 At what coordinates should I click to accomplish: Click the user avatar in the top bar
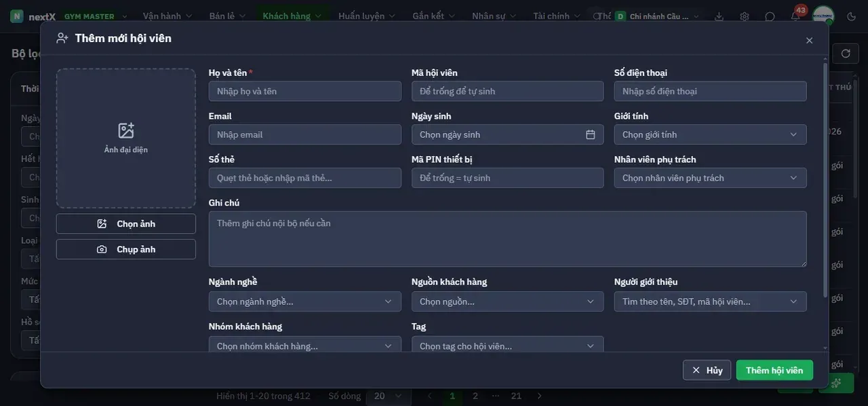(x=823, y=16)
